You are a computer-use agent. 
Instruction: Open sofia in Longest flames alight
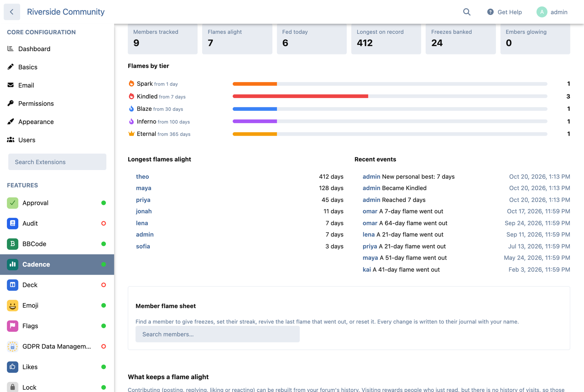[x=143, y=246]
